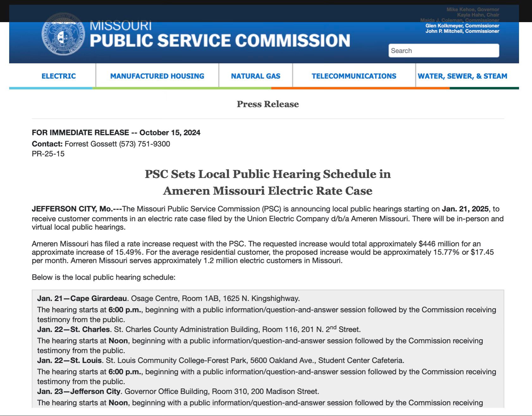The image size is (532, 416).
Task: Open the Electric menu tab
Action: pyautogui.click(x=59, y=76)
